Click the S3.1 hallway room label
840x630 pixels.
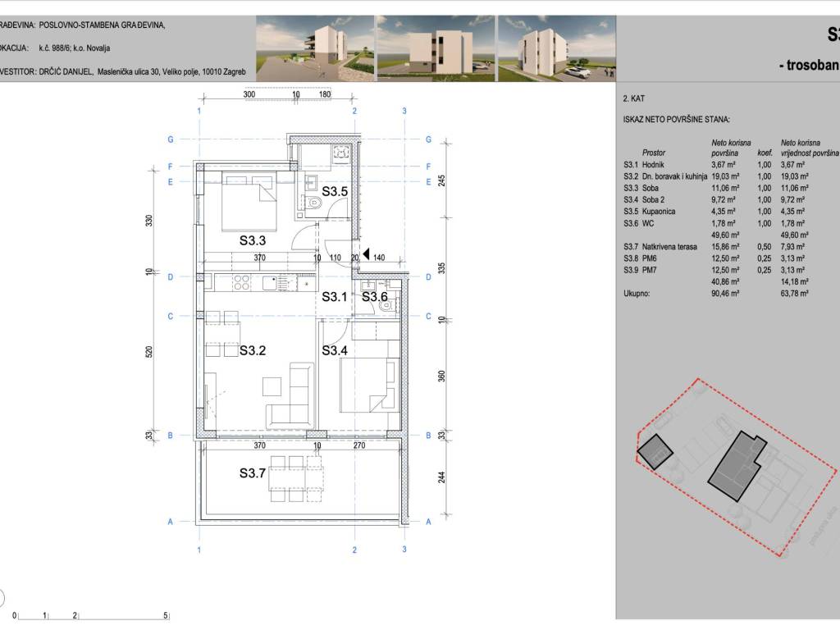(x=334, y=296)
